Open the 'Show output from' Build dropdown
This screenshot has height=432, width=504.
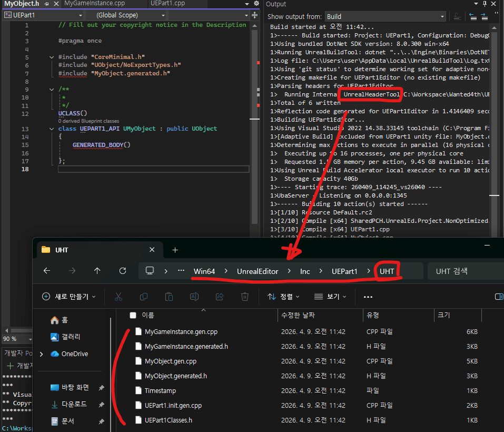coord(386,16)
